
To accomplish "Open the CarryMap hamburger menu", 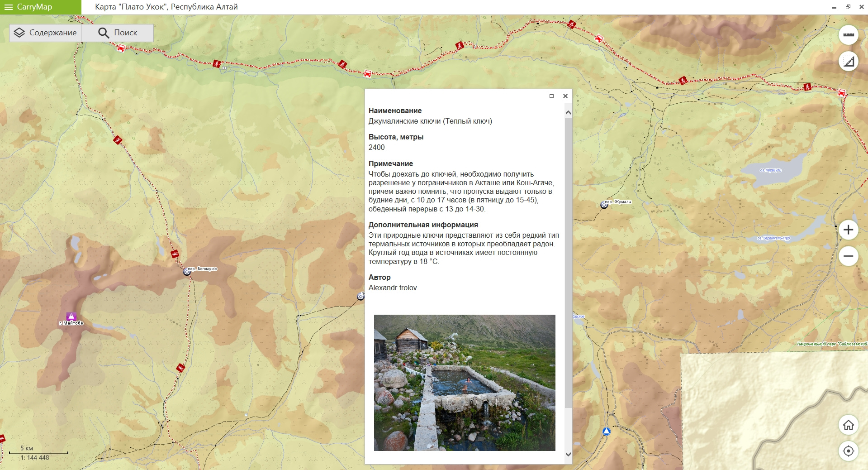I will tap(9, 7).
